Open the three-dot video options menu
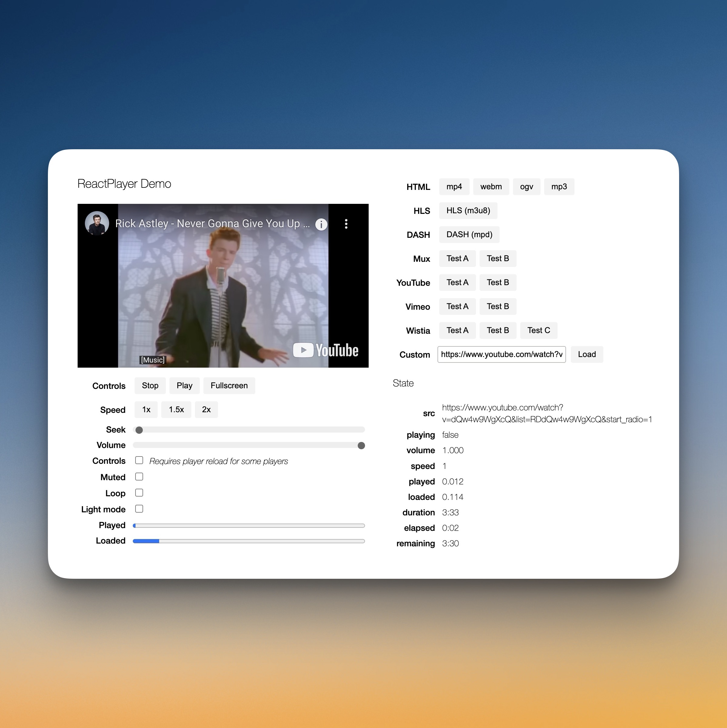The height and width of the screenshot is (728, 727). (x=346, y=224)
